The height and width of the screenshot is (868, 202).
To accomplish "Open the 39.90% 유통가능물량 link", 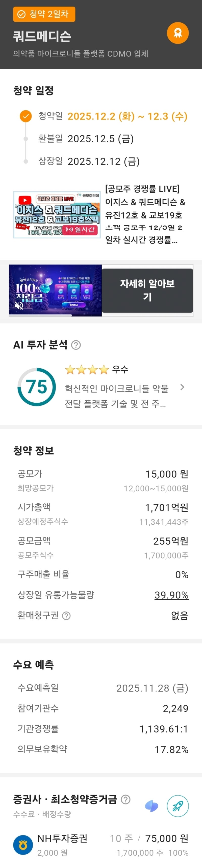I will coord(171,595).
